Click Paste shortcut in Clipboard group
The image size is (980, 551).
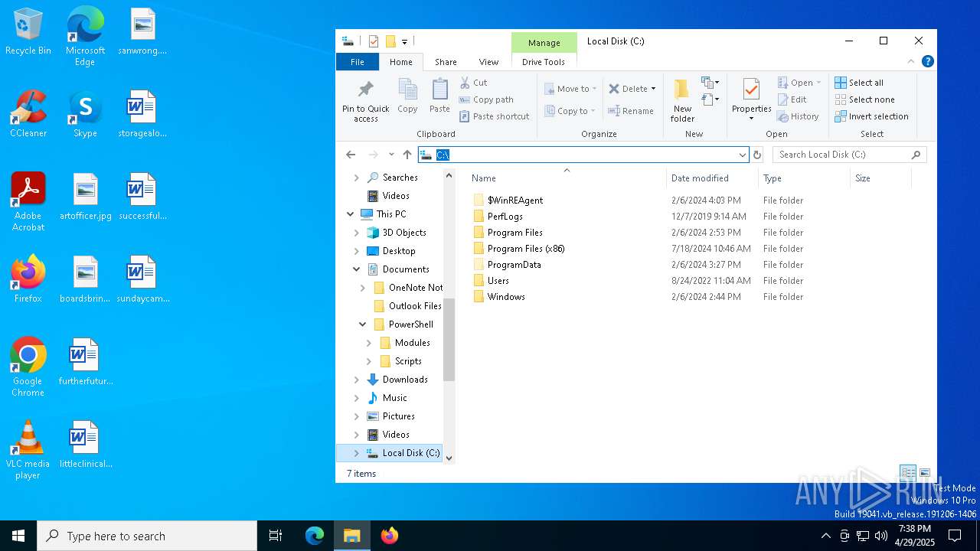point(495,116)
